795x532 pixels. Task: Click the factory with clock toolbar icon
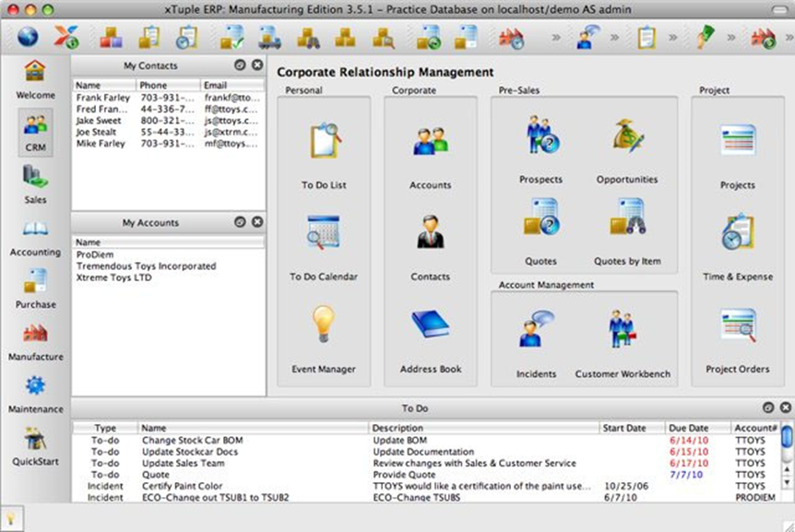[511, 38]
